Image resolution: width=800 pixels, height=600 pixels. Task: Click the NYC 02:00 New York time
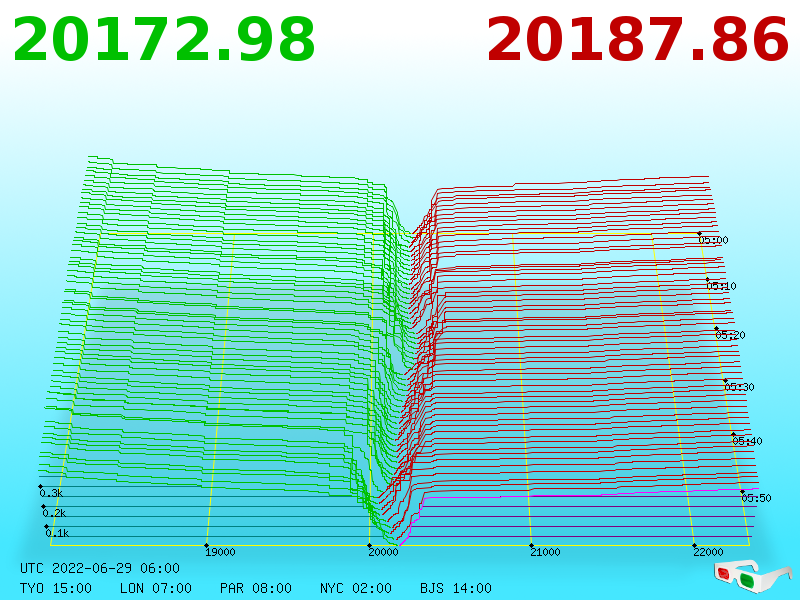(356, 588)
